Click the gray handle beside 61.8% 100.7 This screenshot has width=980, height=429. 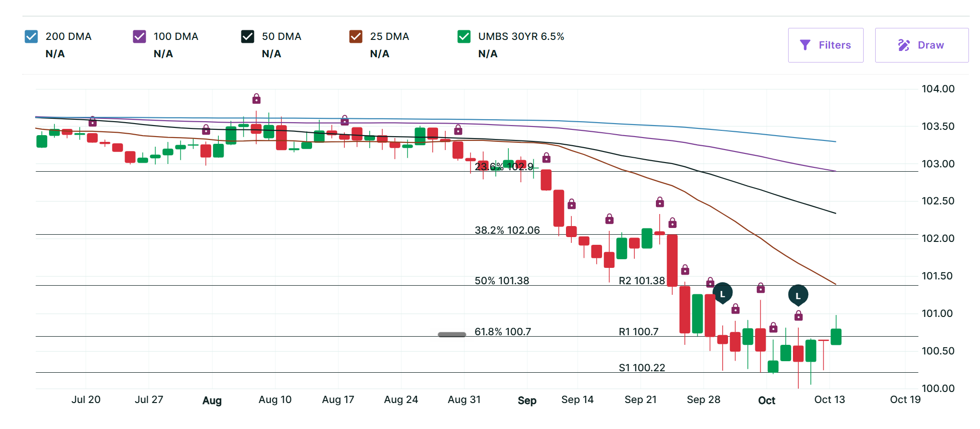tap(452, 334)
